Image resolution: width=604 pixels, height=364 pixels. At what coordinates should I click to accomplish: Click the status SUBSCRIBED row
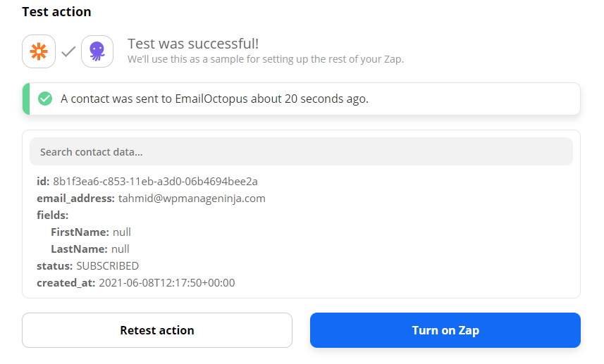point(87,265)
